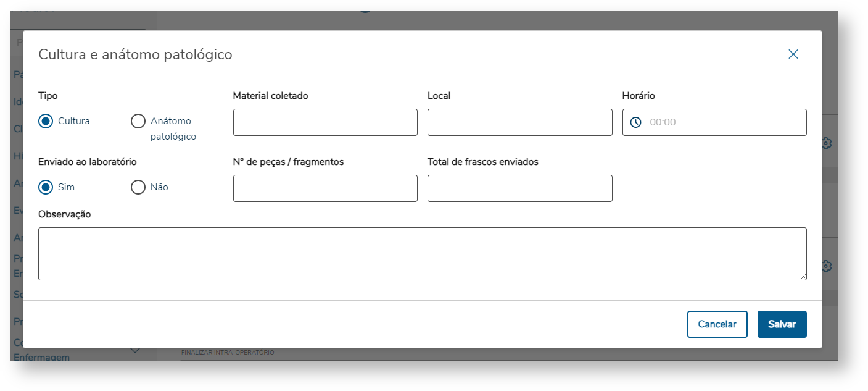Choose Sim for Enviado ao laboratório
The width and height of the screenshot is (868, 391).
(x=46, y=187)
